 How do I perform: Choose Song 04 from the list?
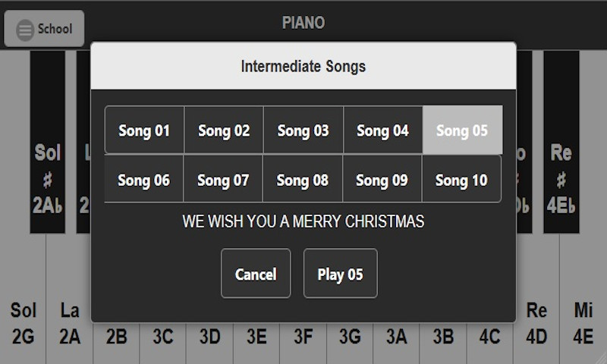tap(383, 130)
